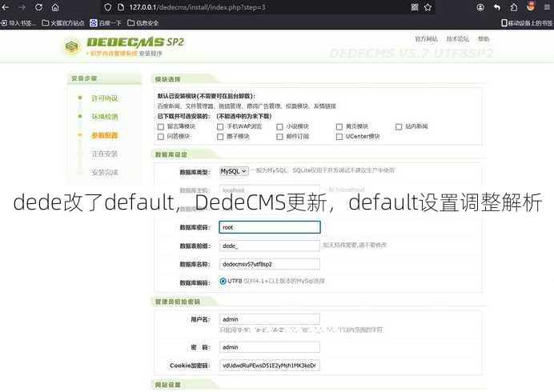Open the 帮助 header link

pyautogui.click(x=484, y=39)
